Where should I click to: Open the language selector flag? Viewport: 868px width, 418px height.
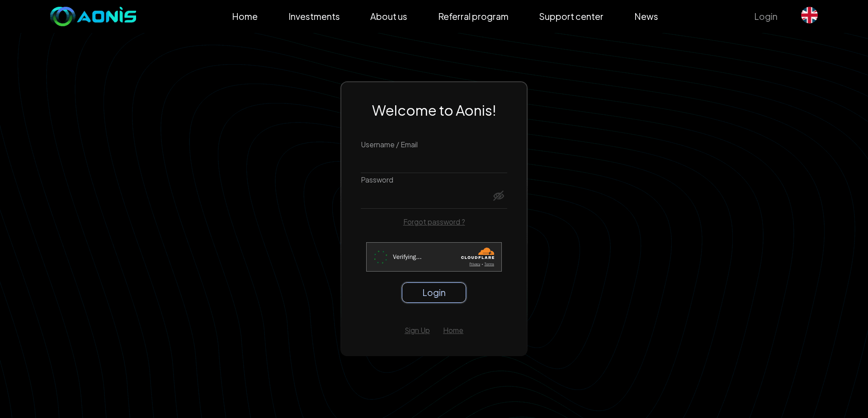[809, 15]
